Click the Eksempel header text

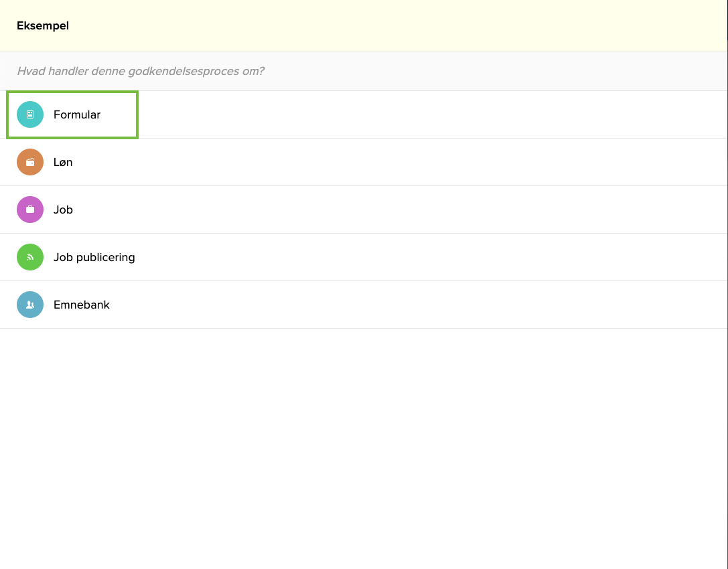click(x=43, y=25)
